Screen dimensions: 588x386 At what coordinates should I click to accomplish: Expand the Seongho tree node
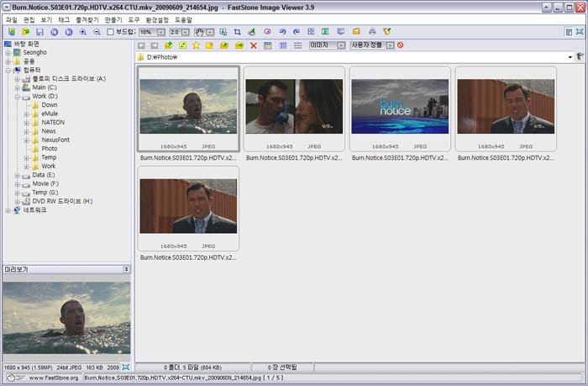pos(8,53)
